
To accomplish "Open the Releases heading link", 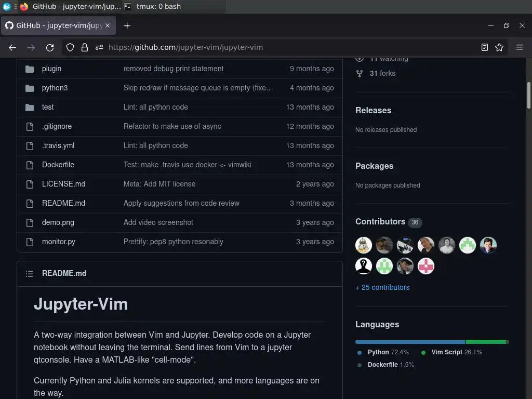I will pyautogui.click(x=373, y=110).
